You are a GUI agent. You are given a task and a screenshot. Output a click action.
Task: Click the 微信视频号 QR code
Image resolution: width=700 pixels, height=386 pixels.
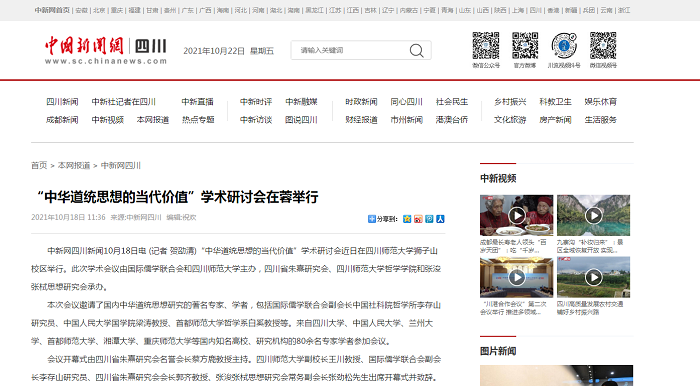pyautogui.click(x=603, y=46)
